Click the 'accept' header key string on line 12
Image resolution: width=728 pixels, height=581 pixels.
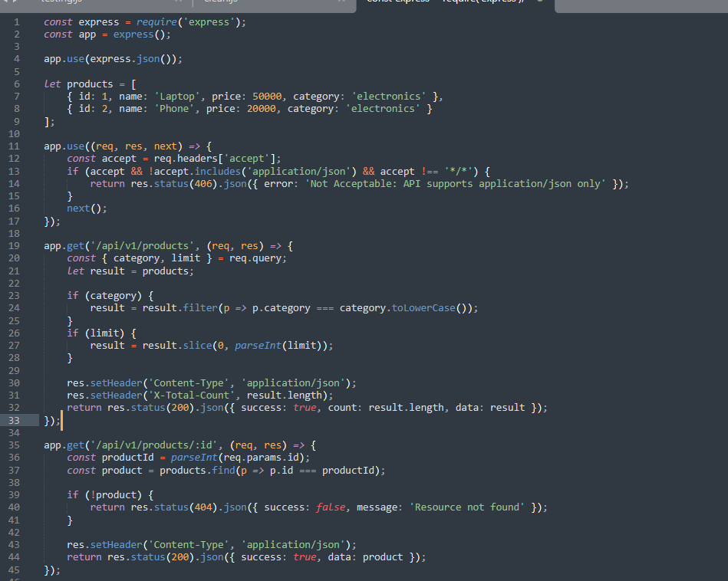[246, 159]
